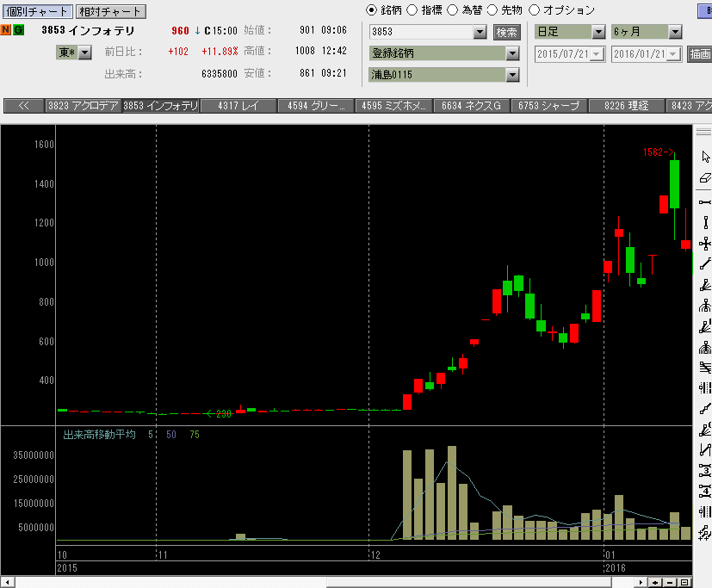Select the diagonal trend line tool
The image size is (712, 588).
[705, 263]
